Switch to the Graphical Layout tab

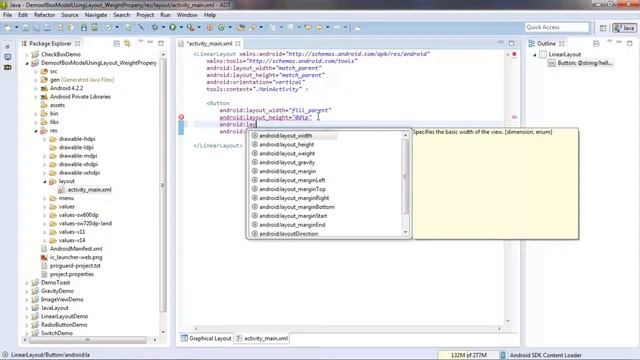click(x=207, y=338)
